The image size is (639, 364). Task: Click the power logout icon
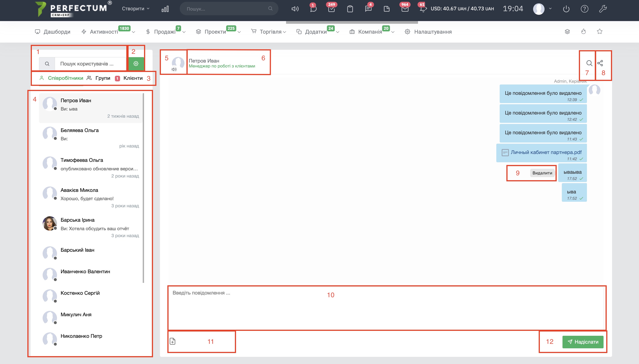(566, 9)
